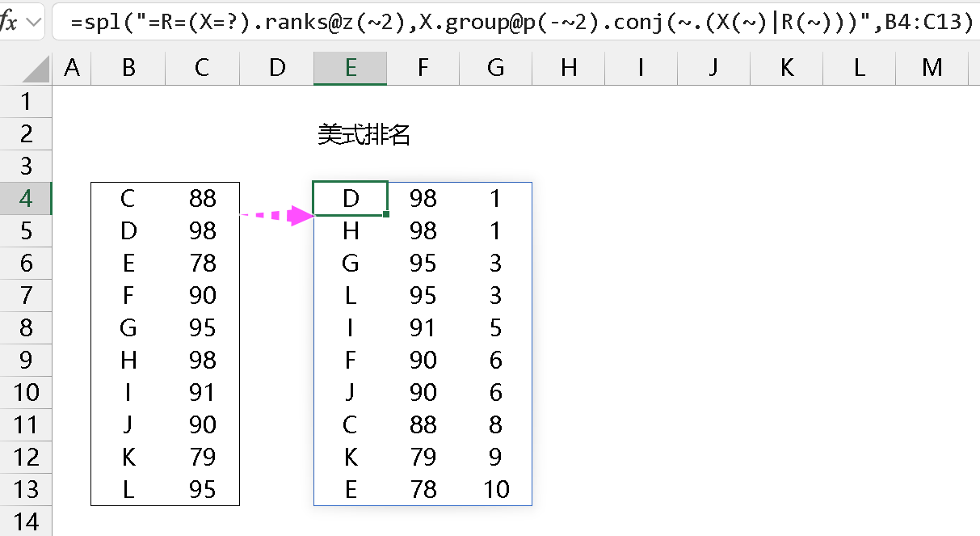
Task: Click cell B12 containing K
Action: (128, 458)
